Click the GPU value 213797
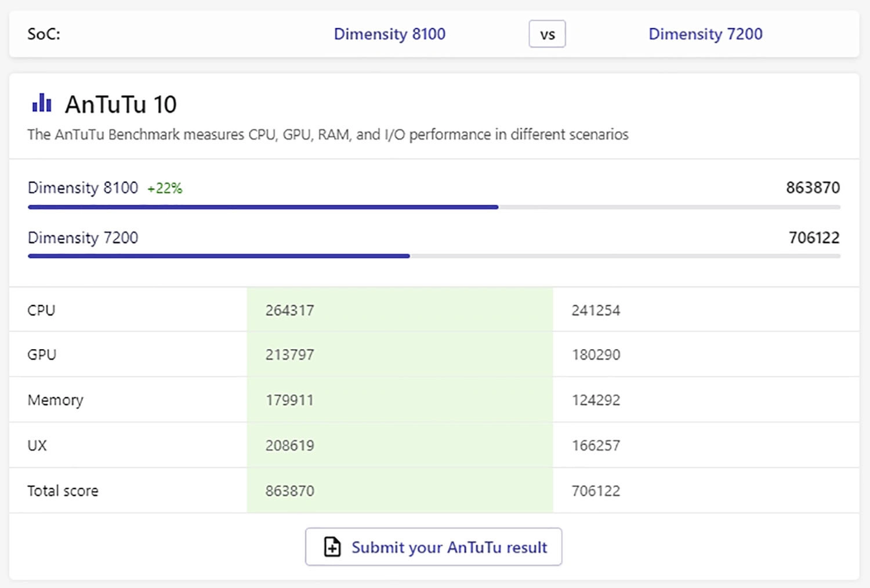This screenshot has width=870, height=588. click(x=289, y=354)
